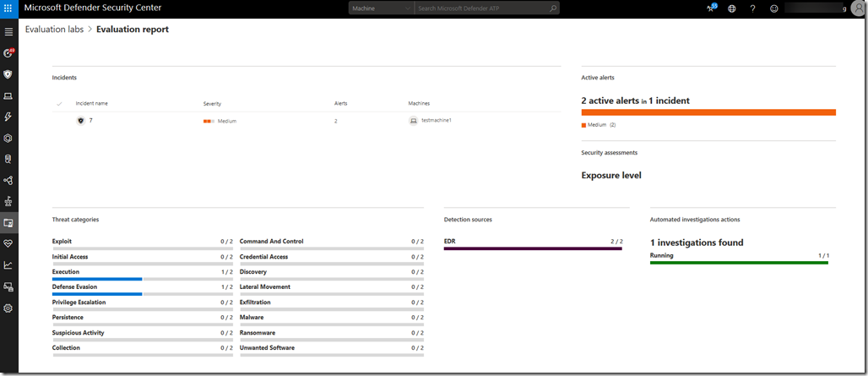
Task: Open Configuration management devices icon
Action: pyautogui.click(x=8, y=286)
